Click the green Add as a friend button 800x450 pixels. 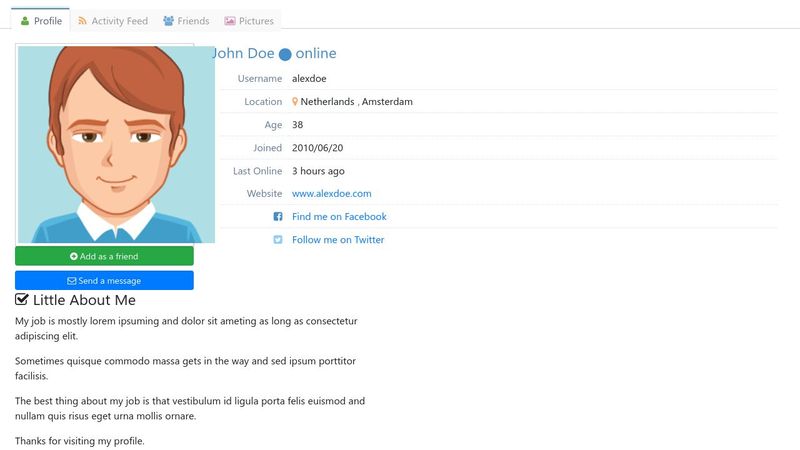(x=104, y=256)
